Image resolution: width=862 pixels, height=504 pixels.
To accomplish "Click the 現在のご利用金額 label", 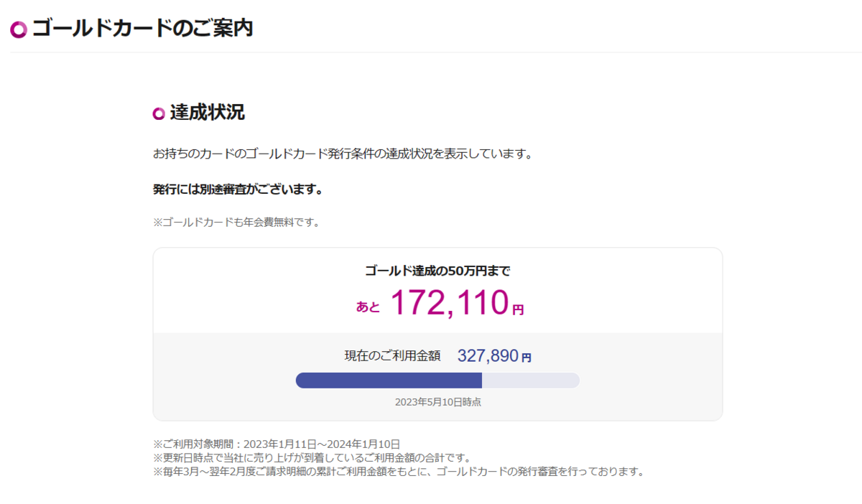I will pyautogui.click(x=392, y=356).
